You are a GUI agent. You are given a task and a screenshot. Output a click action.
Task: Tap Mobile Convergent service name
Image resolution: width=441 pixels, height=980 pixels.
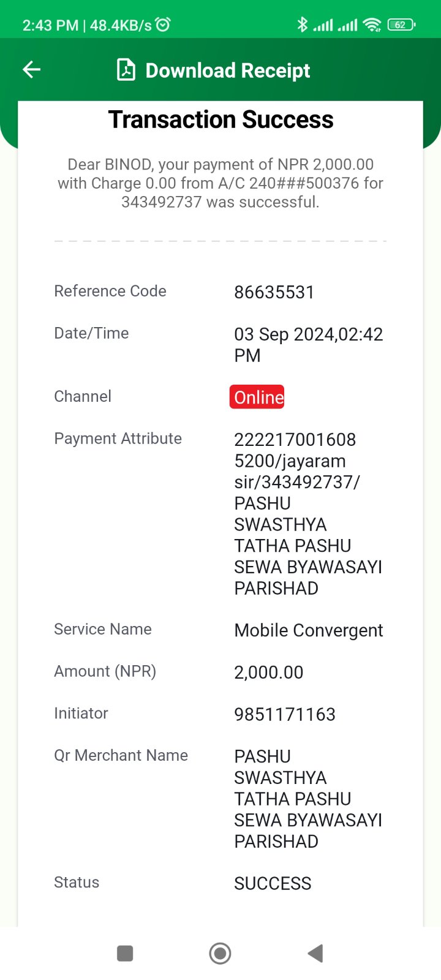tap(309, 630)
